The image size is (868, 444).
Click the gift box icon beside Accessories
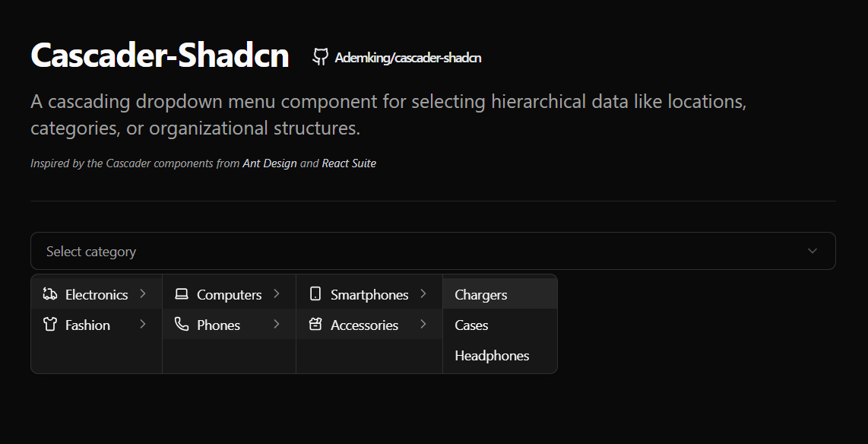(x=314, y=325)
